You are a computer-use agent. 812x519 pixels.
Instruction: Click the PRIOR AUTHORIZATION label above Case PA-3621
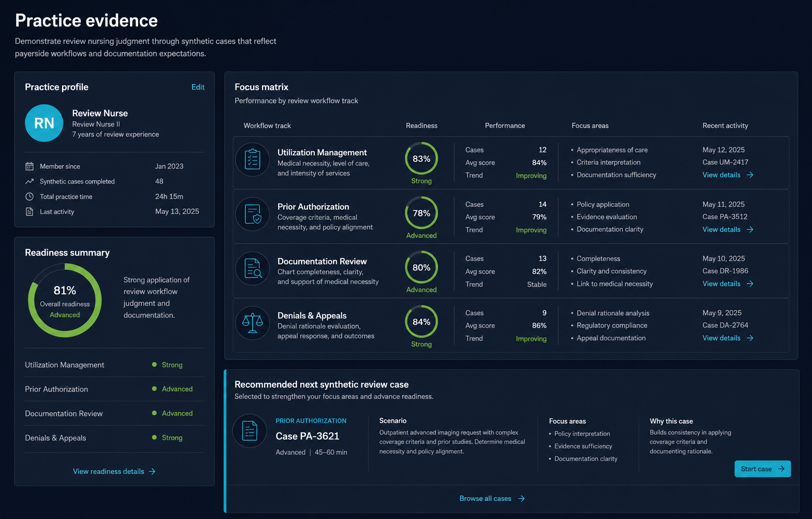311,421
